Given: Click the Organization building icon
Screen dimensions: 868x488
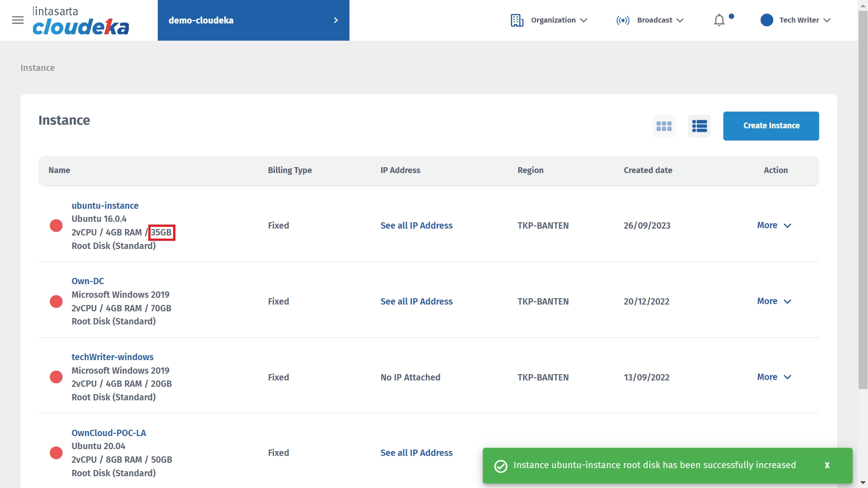Looking at the screenshot, I should (517, 20).
